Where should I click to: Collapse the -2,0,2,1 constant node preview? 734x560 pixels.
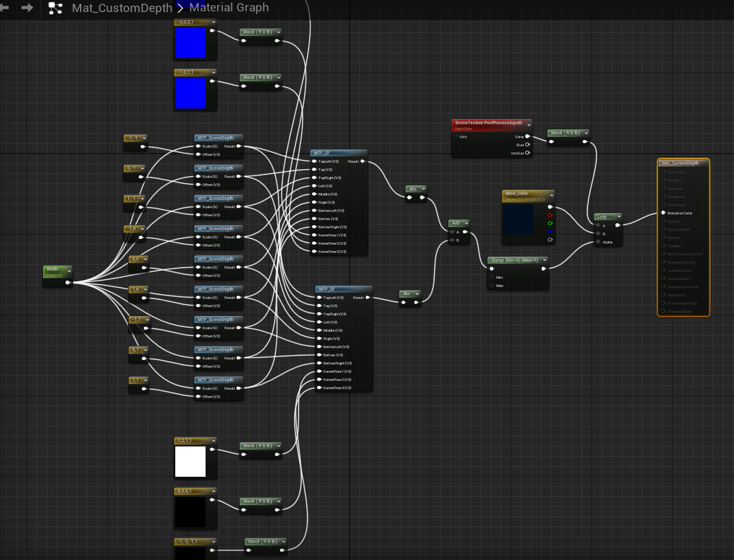(x=214, y=22)
